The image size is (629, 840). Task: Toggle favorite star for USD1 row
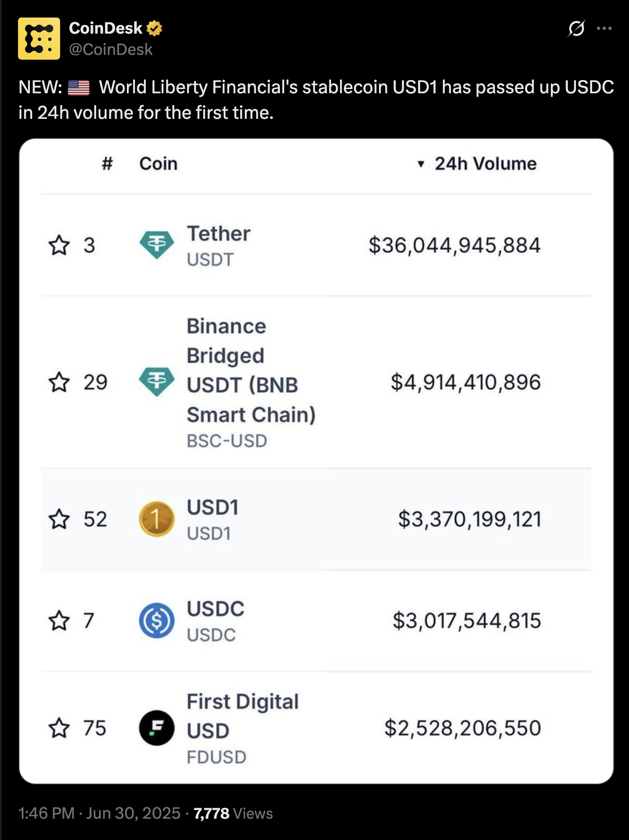tap(59, 519)
